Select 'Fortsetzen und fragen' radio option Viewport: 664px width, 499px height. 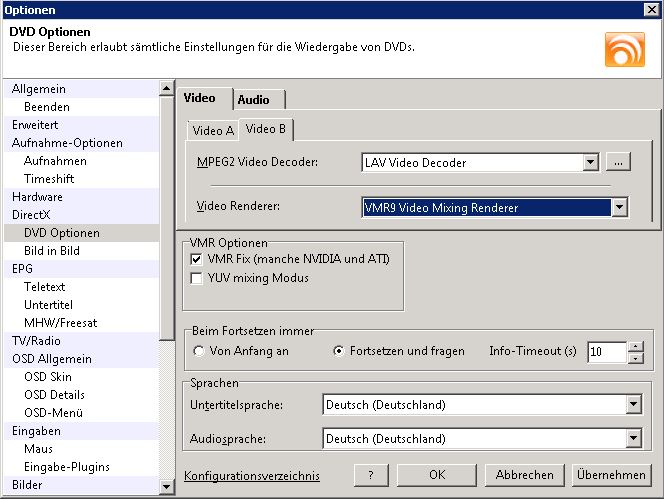[x=337, y=352]
